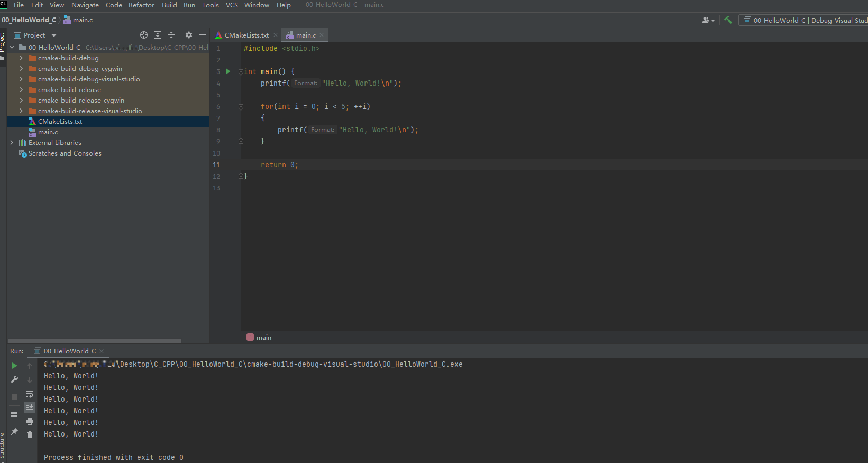Click the down arrow in Run console

pos(30,380)
